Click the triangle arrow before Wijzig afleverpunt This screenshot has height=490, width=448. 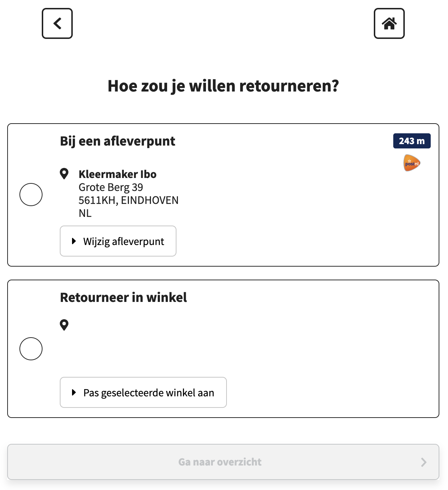click(74, 241)
